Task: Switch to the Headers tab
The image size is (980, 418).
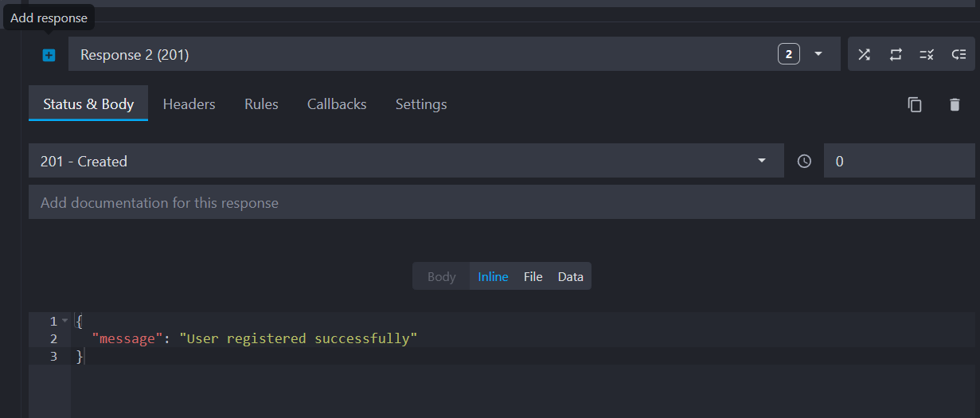Action: [189, 104]
